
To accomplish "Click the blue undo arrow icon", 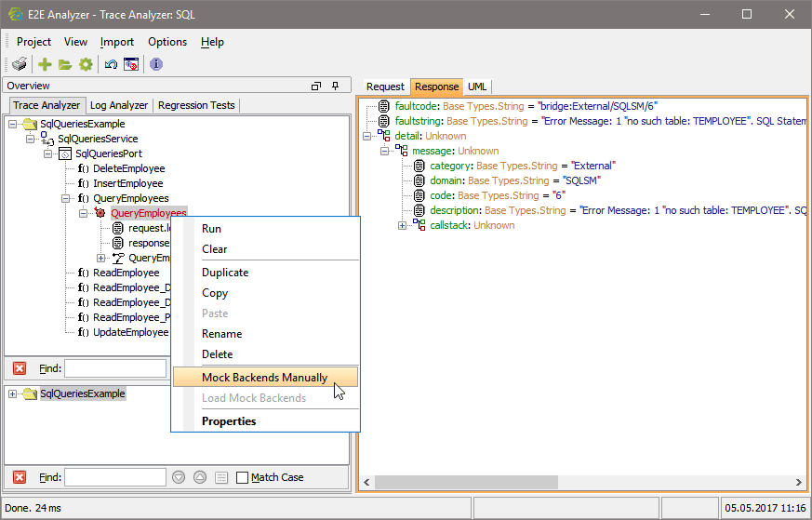I will (111, 64).
